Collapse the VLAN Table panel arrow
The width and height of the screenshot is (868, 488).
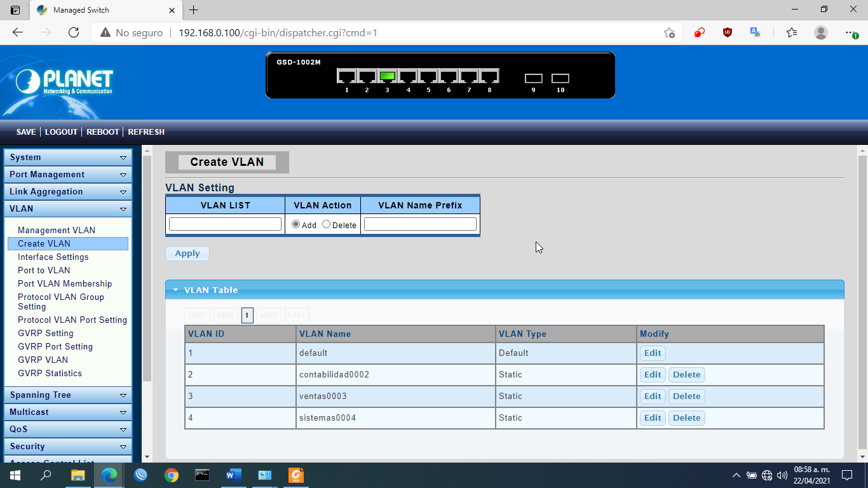click(x=176, y=290)
